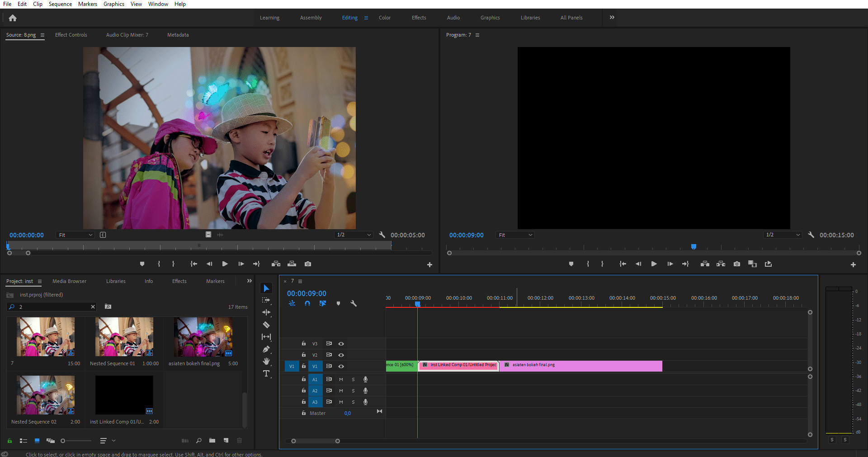
Task: Switch to the Color workspace
Action: [x=384, y=18]
